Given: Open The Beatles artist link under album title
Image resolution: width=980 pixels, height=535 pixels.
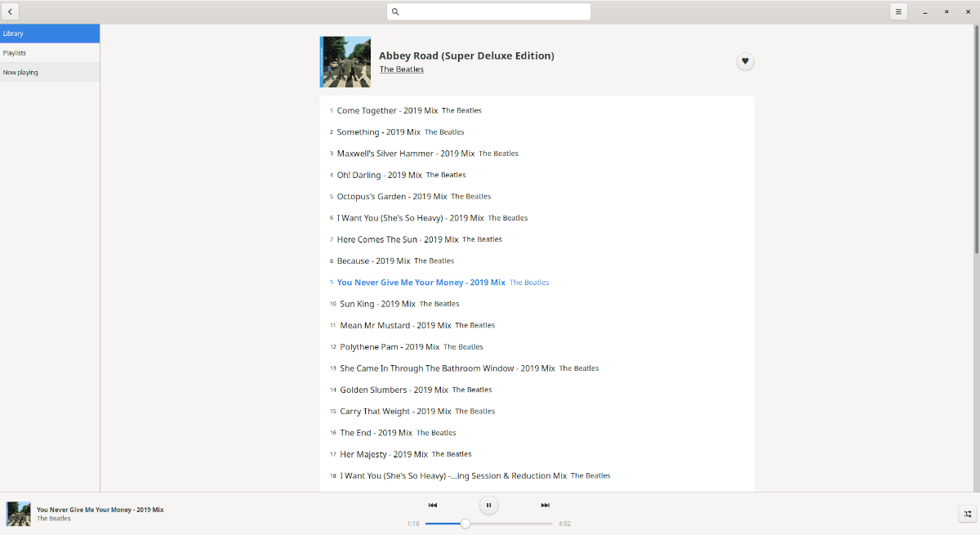Looking at the screenshot, I should click(x=402, y=69).
